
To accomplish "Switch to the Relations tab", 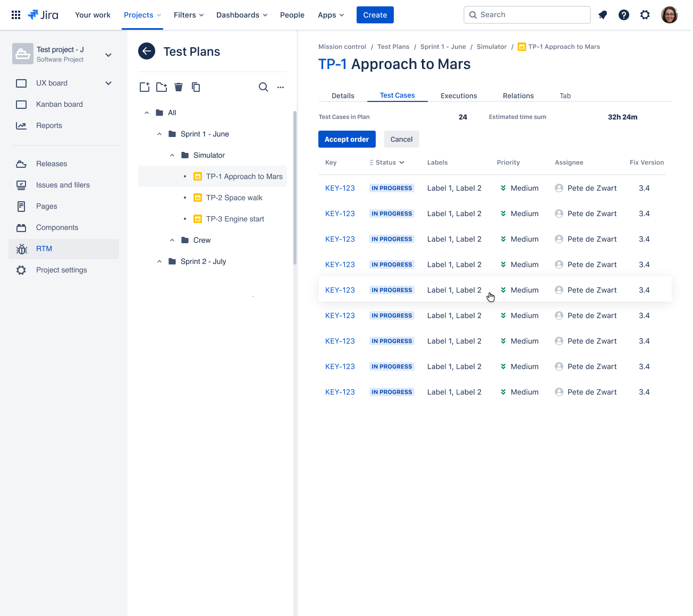I will (x=518, y=96).
